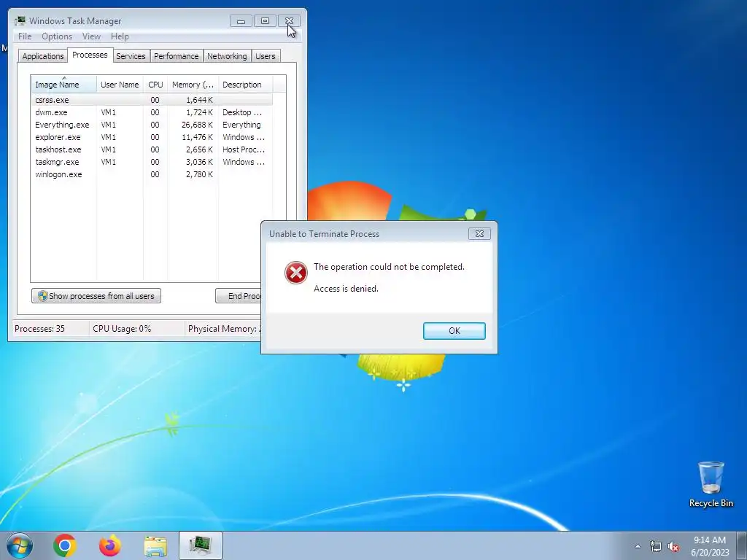Switch to the Performance tab
Viewport: 747px width, 560px height.
point(177,56)
